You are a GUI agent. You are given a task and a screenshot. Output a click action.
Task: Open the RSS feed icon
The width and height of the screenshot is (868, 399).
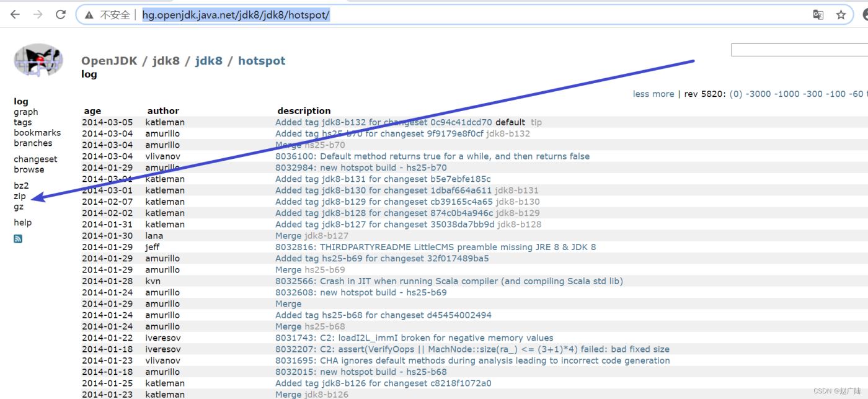tap(18, 239)
